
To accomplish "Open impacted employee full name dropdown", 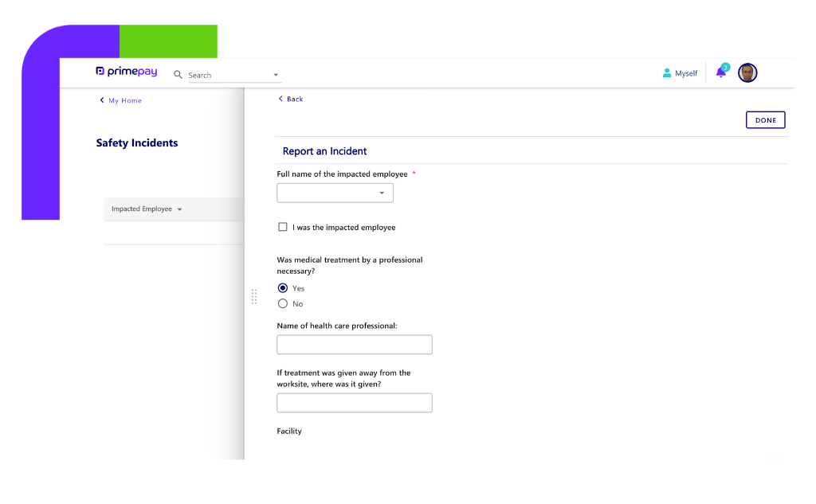I will tap(335, 193).
